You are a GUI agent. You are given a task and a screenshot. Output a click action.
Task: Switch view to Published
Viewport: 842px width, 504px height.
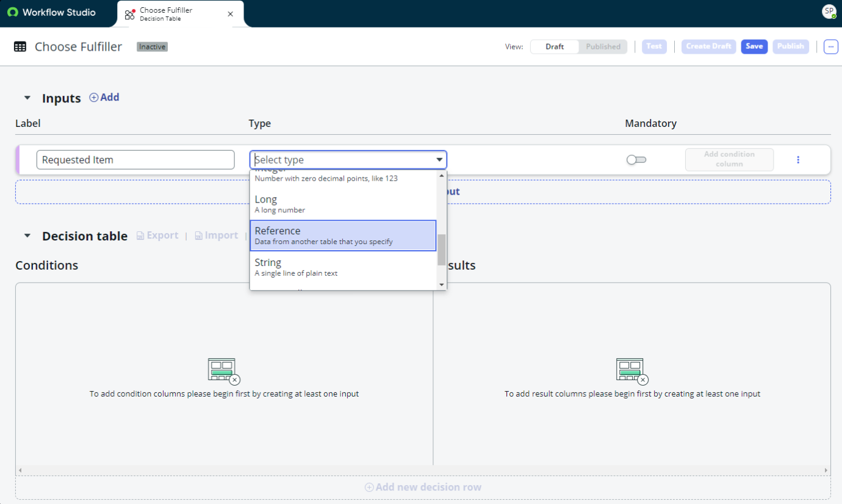[603, 46]
